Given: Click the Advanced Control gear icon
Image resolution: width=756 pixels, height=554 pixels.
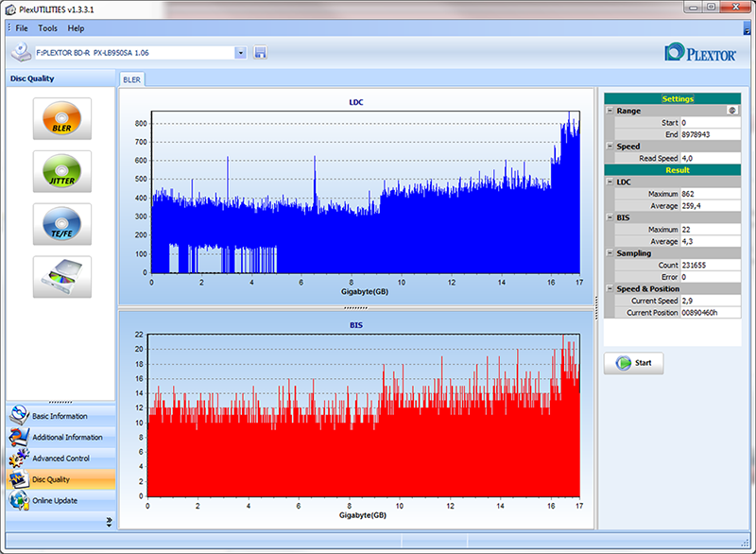Looking at the screenshot, I should pos(19,459).
